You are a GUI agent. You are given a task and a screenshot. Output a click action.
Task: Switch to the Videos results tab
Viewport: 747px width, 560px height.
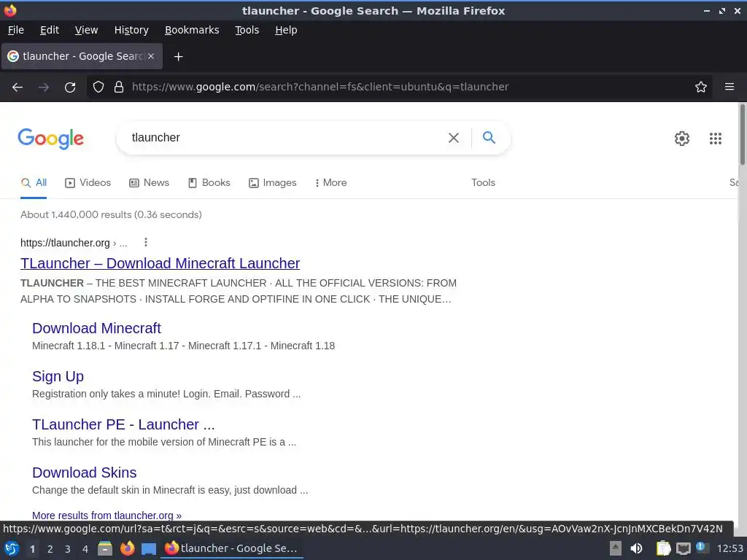(x=88, y=183)
